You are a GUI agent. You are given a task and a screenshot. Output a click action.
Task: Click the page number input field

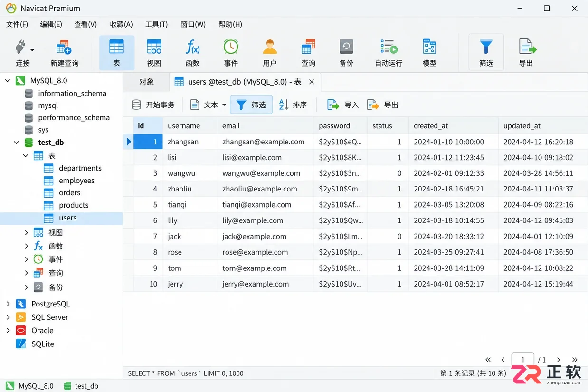coord(522,360)
